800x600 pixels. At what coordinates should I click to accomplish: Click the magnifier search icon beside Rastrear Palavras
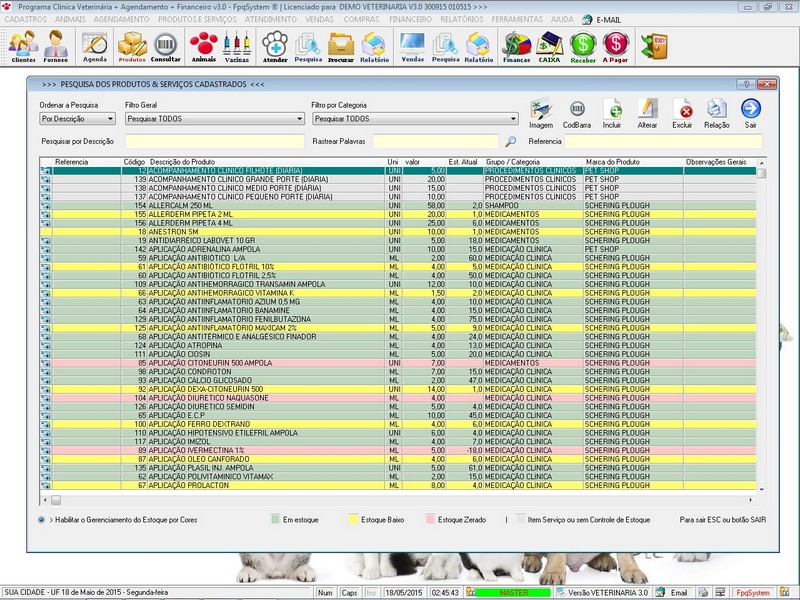(510, 142)
